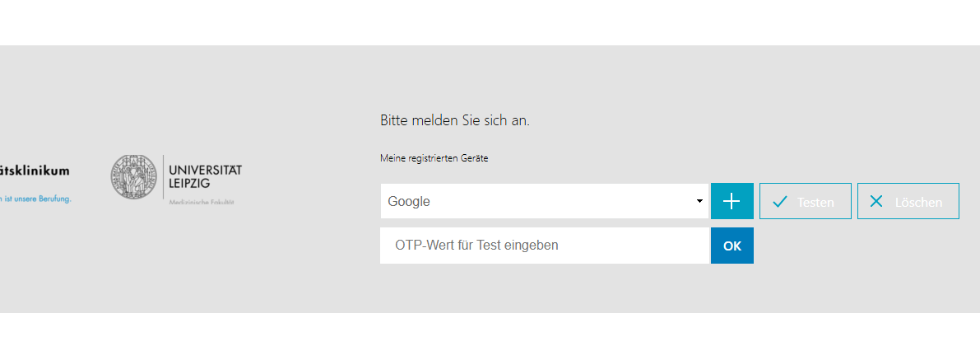The width and height of the screenshot is (980, 351).
Task: Focus the OTP-Wert für Test eingeben field
Action: (x=544, y=246)
